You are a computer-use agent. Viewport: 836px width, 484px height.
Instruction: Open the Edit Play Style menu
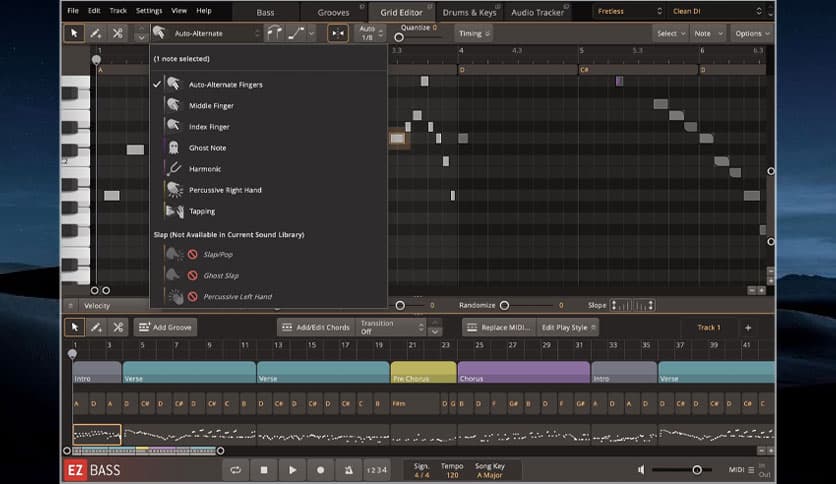coord(568,327)
